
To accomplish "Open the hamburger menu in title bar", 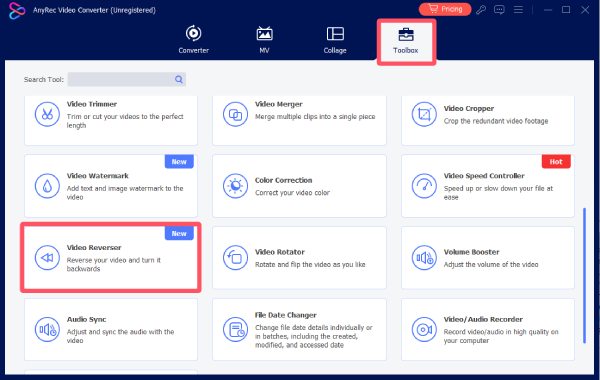I will (x=518, y=10).
